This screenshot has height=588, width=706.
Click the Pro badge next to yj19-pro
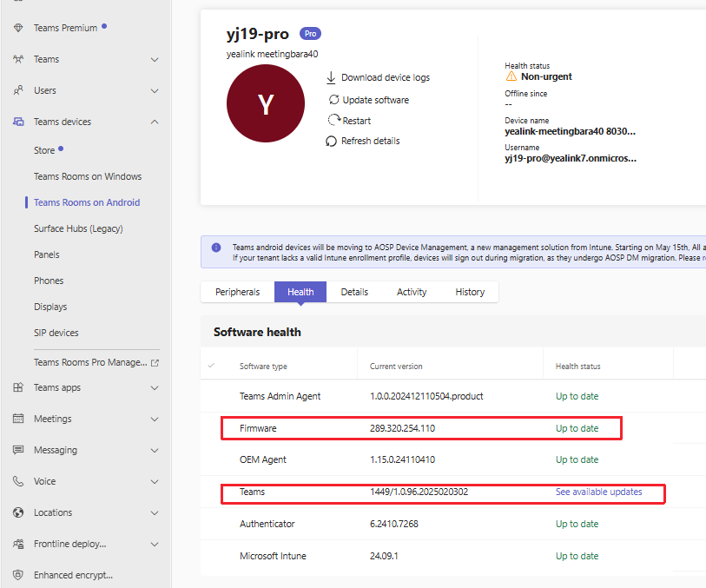pos(310,34)
